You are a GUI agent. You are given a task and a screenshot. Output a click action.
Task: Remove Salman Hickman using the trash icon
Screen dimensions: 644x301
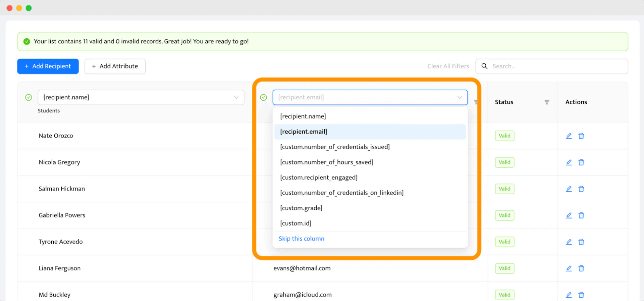click(x=581, y=189)
